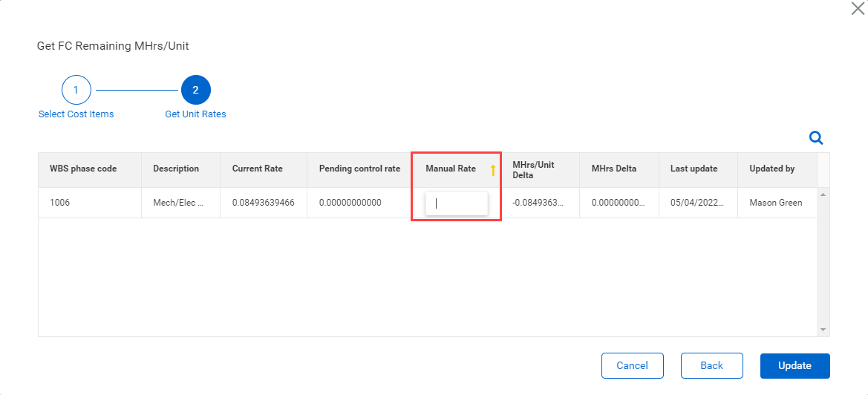This screenshot has height=395, width=868.
Task: Close the dialog with the X icon
Action: click(858, 8)
